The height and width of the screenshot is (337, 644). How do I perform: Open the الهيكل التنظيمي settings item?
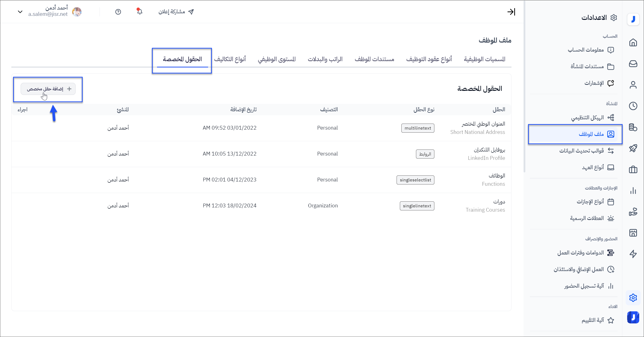coord(587,118)
